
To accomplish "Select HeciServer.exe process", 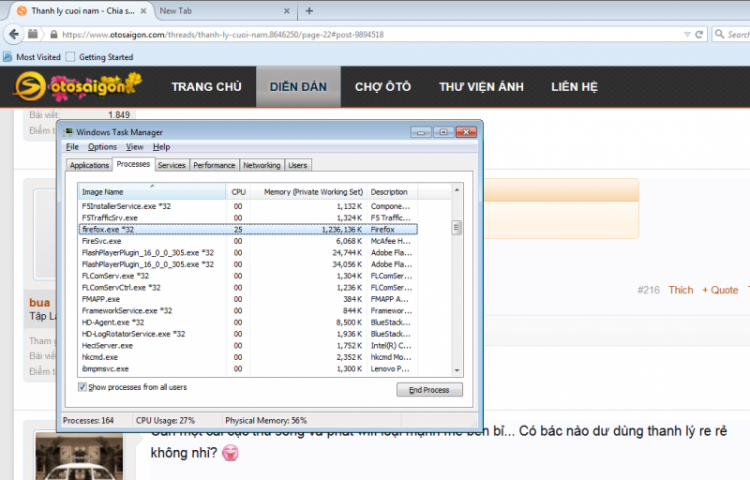I will point(248,346).
